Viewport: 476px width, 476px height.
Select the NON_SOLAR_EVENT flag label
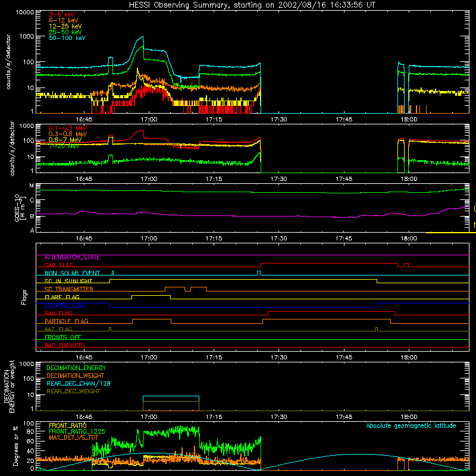pos(72,273)
